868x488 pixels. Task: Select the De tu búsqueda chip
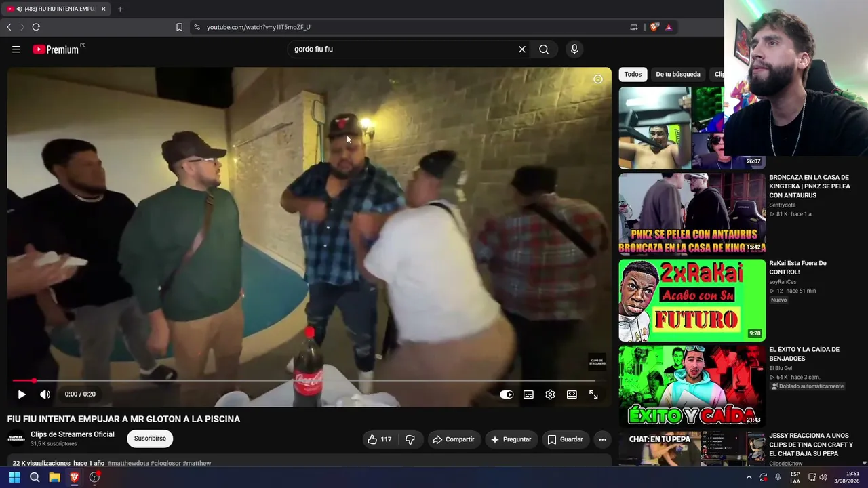(x=678, y=75)
